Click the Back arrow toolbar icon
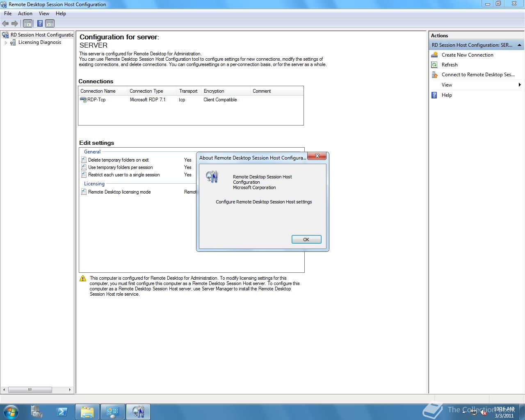Screen dimensions: 525x420 (5, 24)
